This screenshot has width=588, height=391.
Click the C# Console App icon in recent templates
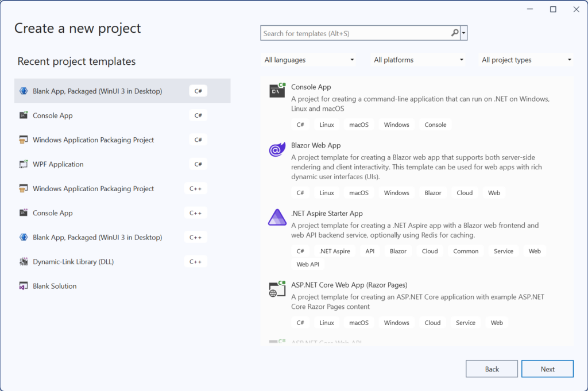[x=24, y=115]
